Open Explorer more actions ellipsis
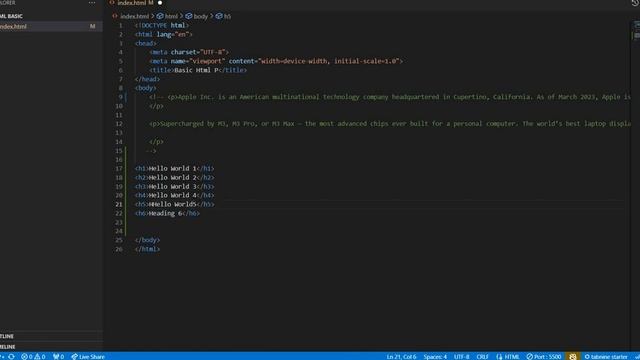640x360 pixels. pos(92,3)
